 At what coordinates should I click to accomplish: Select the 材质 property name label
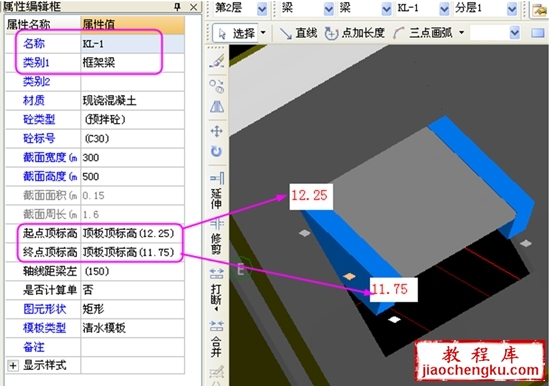pyautogui.click(x=34, y=101)
